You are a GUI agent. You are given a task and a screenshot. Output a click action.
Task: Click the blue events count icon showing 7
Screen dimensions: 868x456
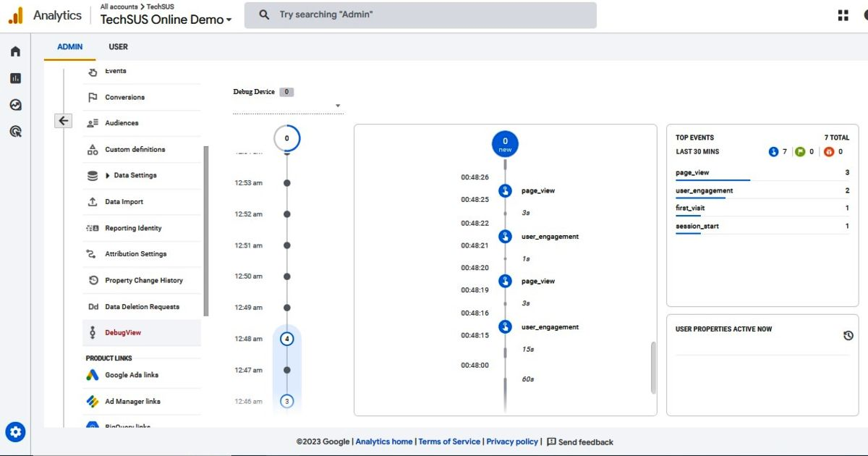(x=773, y=152)
